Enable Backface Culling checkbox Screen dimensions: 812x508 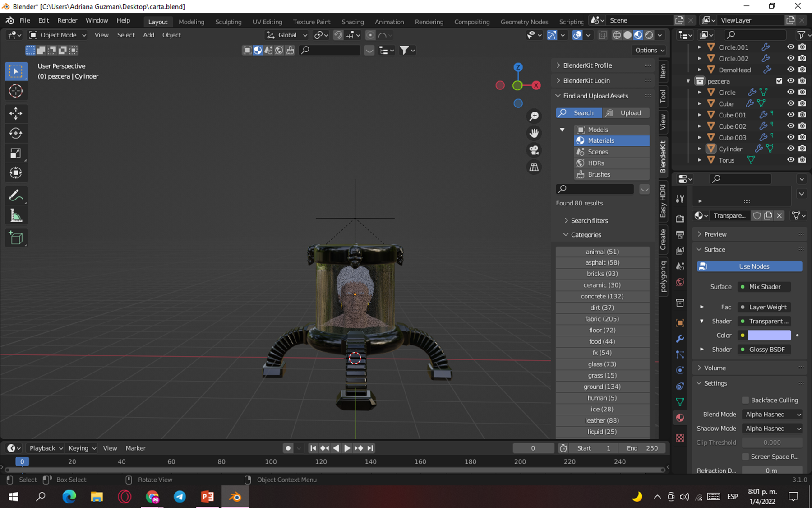pyautogui.click(x=745, y=400)
